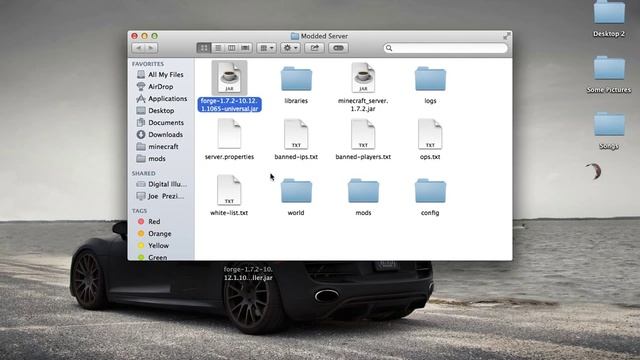Select forge-1.7.2 universal.jar file icon
640x360 pixels.
click(x=229, y=78)
